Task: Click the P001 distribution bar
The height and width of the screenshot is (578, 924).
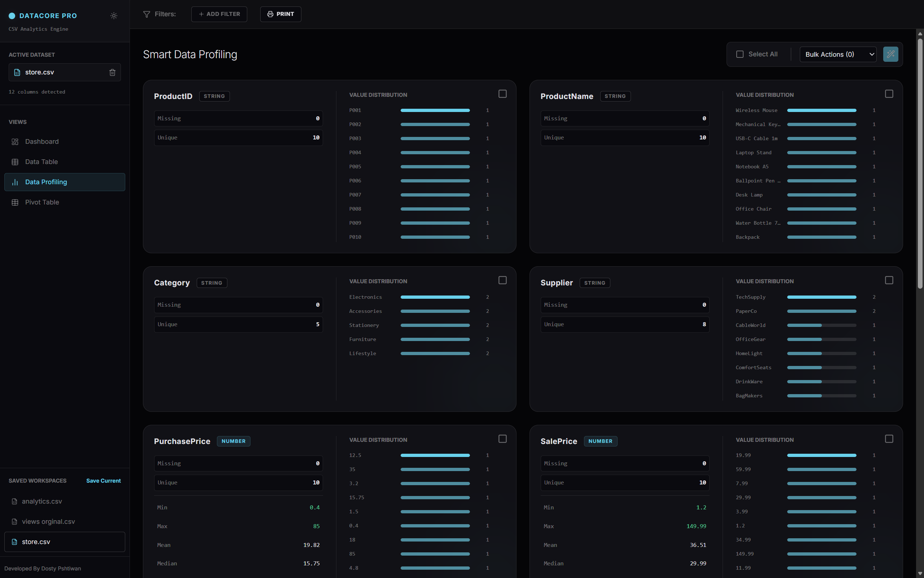Action: click(x=435, y=111)
